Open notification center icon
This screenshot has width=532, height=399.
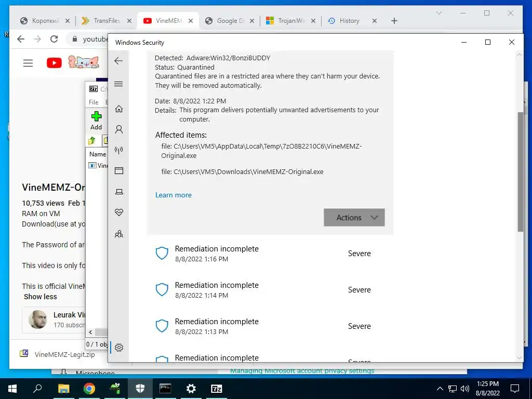[x=515, y=389]
